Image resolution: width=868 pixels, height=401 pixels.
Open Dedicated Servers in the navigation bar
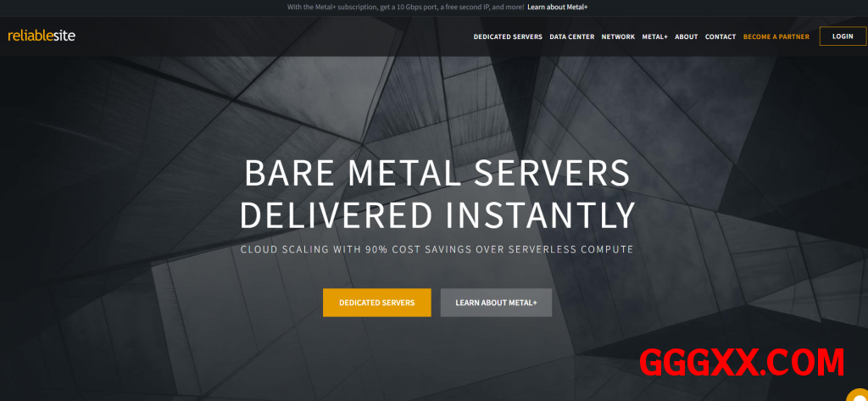click(508, 37)
